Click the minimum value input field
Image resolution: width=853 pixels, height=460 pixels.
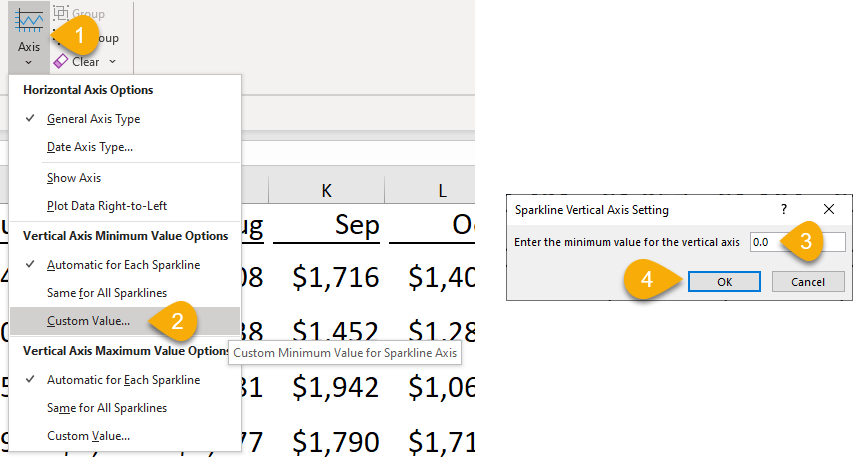point(797,242)
